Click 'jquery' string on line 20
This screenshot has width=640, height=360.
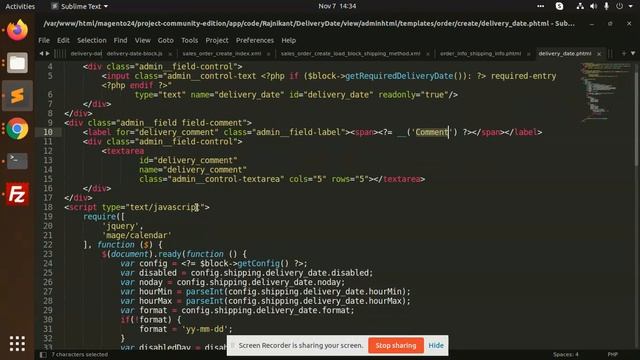tap(120, 226)
